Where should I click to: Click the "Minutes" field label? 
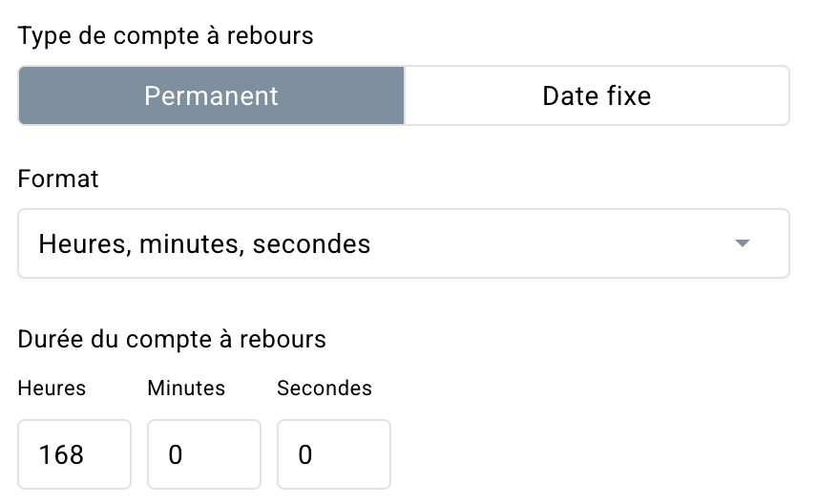[186, 388]
